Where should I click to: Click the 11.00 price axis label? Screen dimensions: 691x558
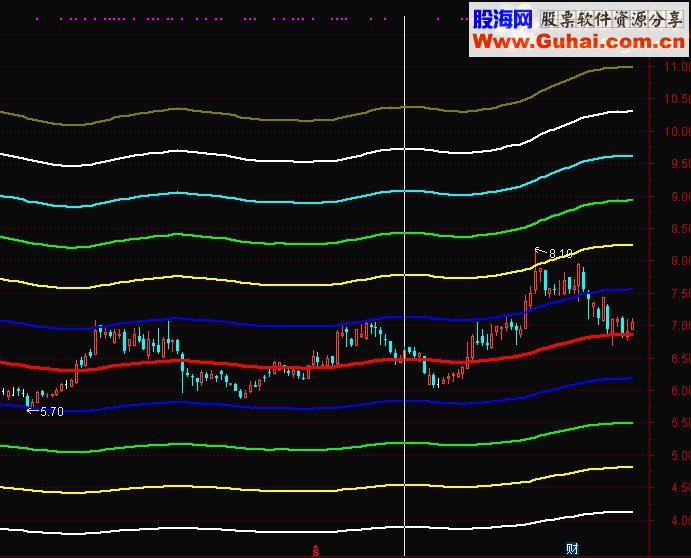pyautogui.click(x=677, y=67)
